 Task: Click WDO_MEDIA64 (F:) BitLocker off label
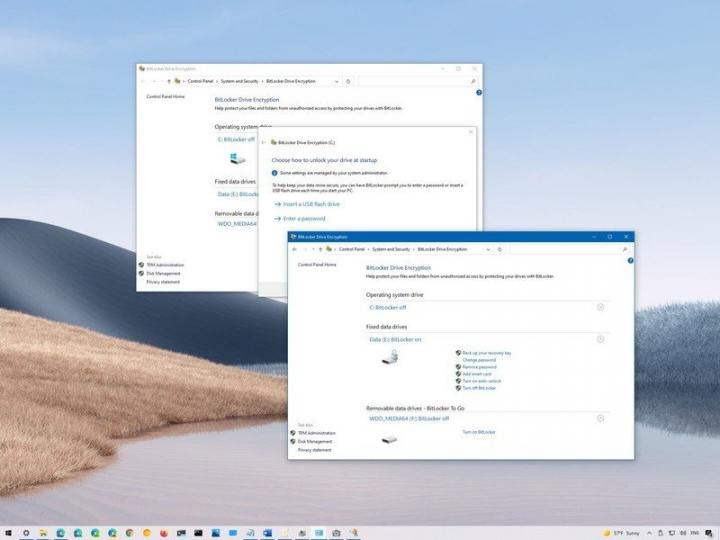point(409,419)
